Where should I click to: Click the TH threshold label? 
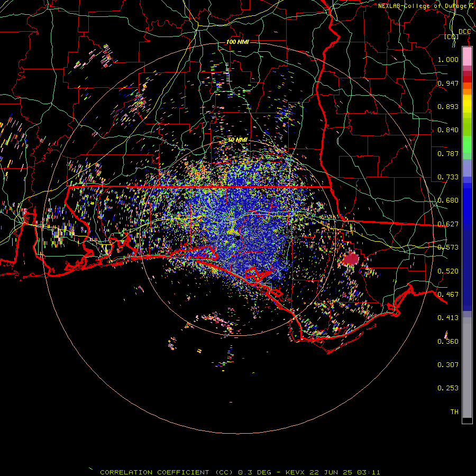click(x=454, y=412)
